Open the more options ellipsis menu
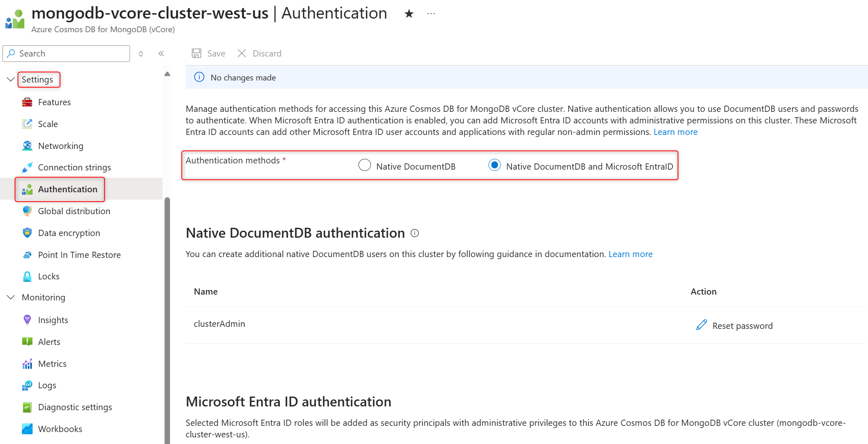Image resolution: width=868 pixels, height=444 pixels. click(431, 14)
